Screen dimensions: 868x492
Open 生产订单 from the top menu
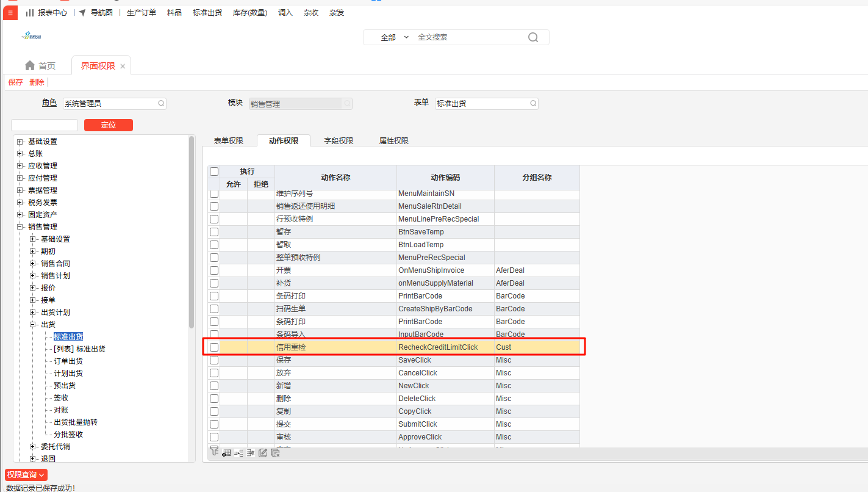click(142, 12)
